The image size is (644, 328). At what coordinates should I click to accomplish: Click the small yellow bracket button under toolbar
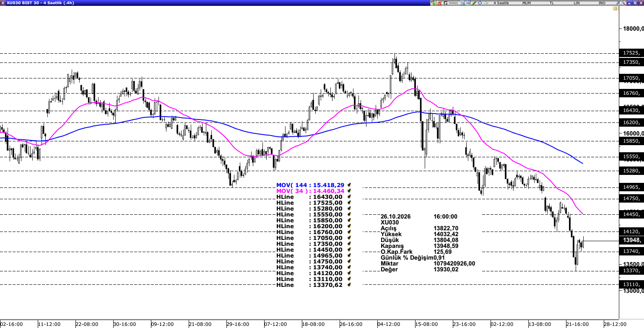(615, 8)
